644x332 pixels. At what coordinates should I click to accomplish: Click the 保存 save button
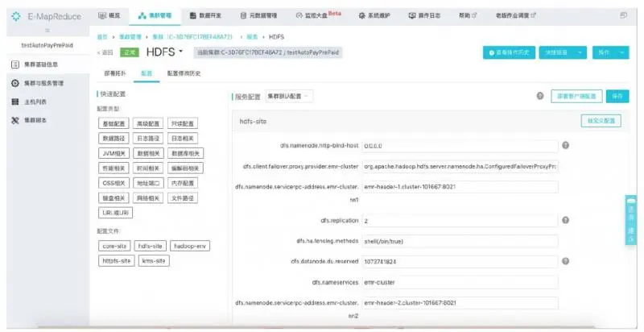coord(617,96)
